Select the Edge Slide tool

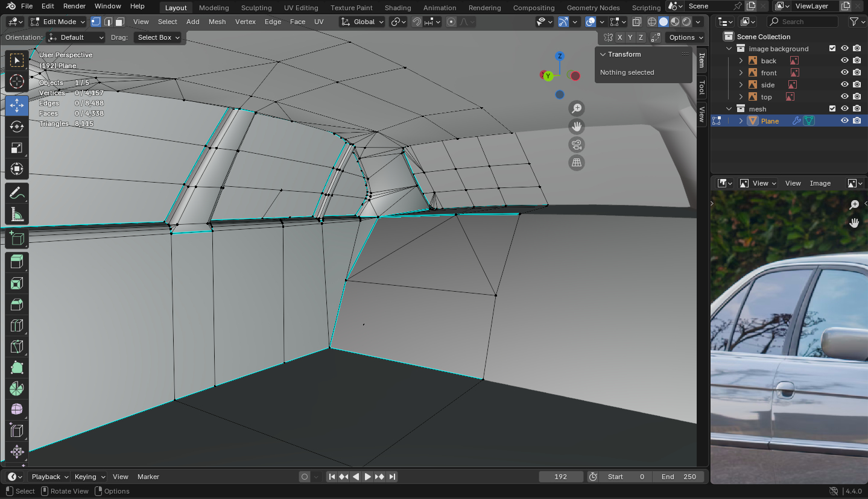pyautogui.click(x=17, y=431)
